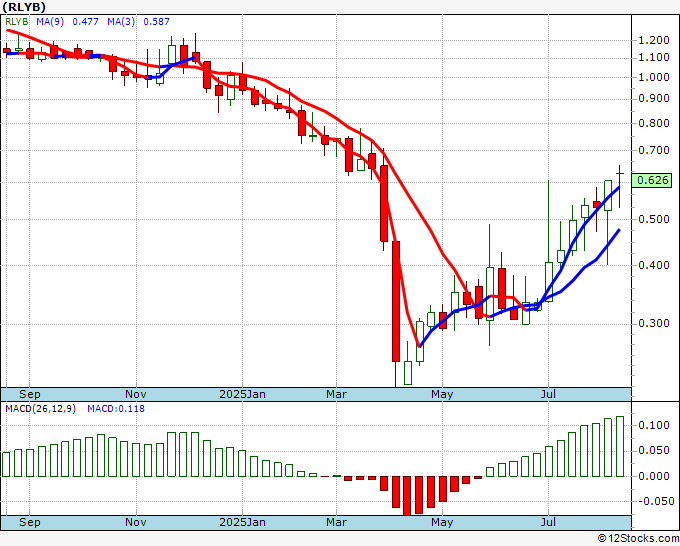Open the 12Stocks.com copyright link

[x=638, y=538]
